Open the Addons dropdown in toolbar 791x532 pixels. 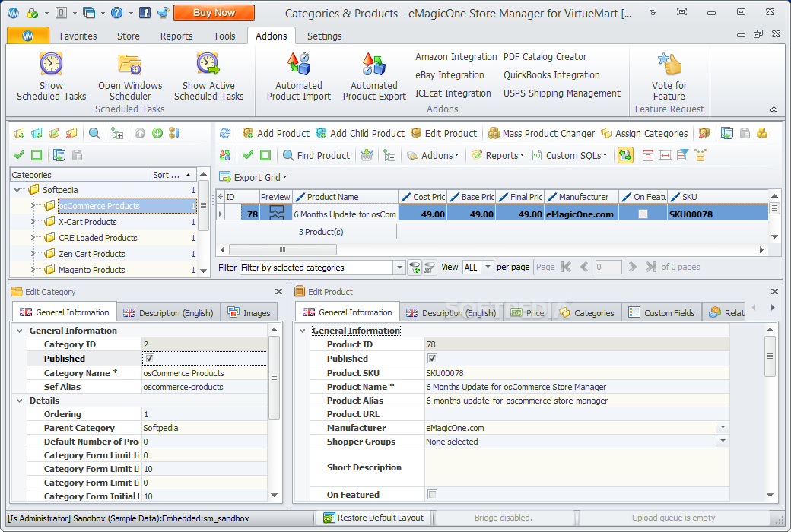(434, 155)
